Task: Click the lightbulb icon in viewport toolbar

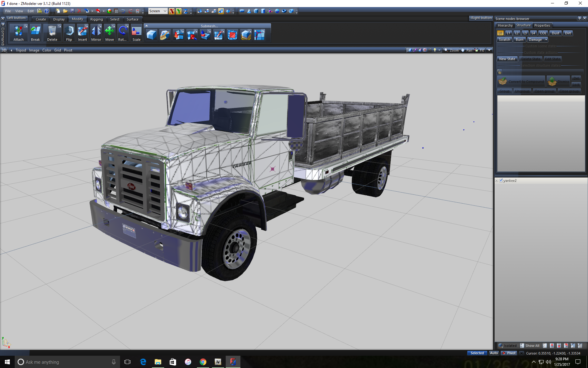Action: [x=435, y=50]
